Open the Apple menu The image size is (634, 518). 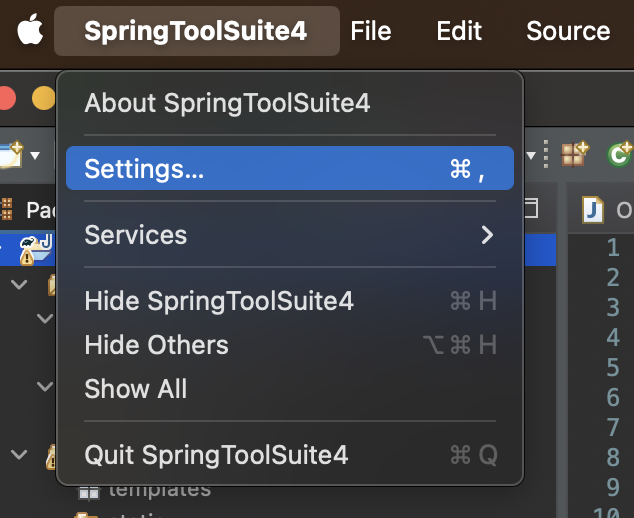pyautogui.click(x=31, y=30)
